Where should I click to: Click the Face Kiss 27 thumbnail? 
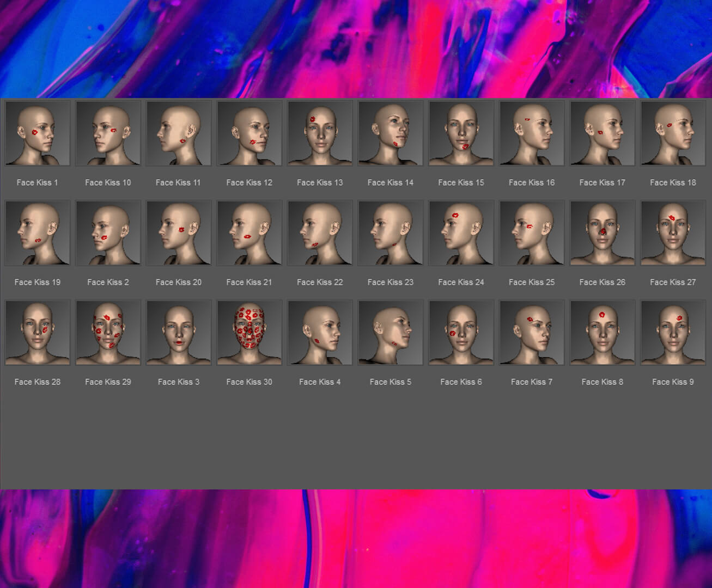pyautogui.click(x=673, y=232)
